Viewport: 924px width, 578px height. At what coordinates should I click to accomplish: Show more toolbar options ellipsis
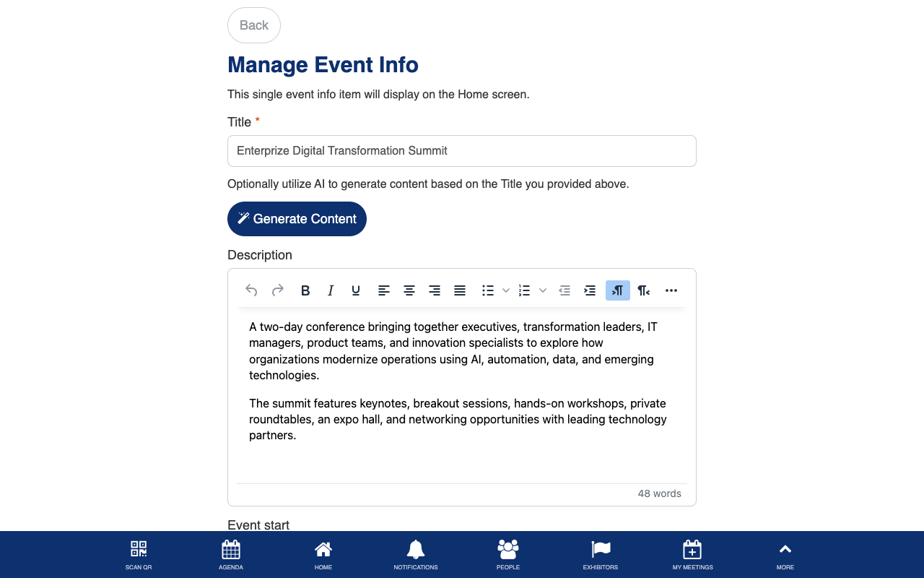click(x=671, y=290)
